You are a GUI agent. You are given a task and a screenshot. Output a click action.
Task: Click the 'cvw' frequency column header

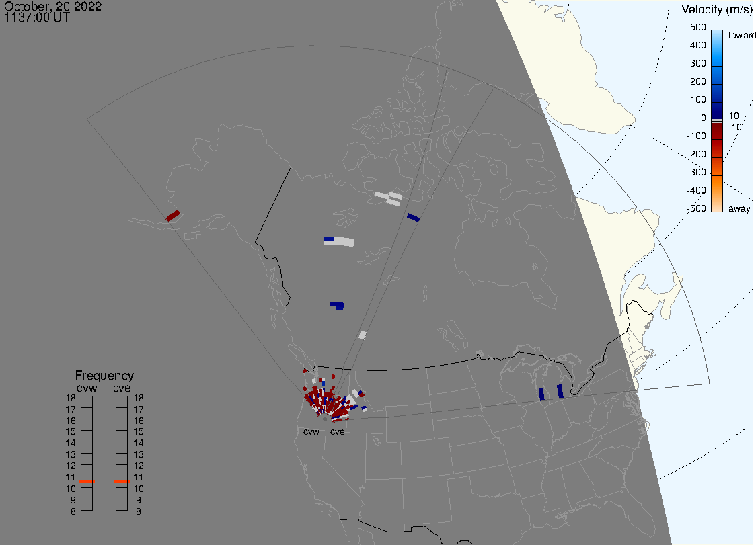pos(87,388)
